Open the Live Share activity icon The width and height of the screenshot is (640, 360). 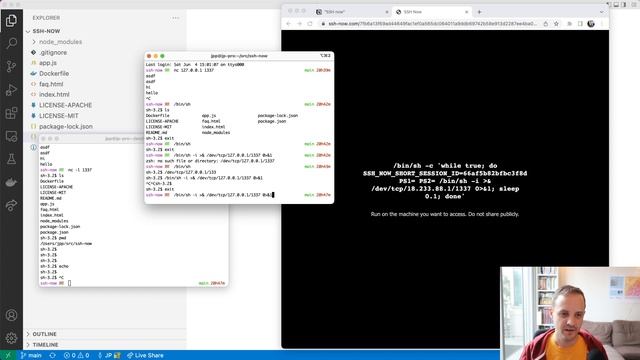pos(11,205)
